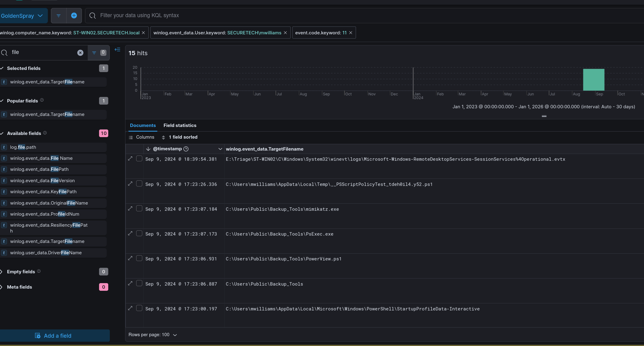Expand the mimikatz.exe document row
The image size is (644, 346).
(x=130, y=209)
